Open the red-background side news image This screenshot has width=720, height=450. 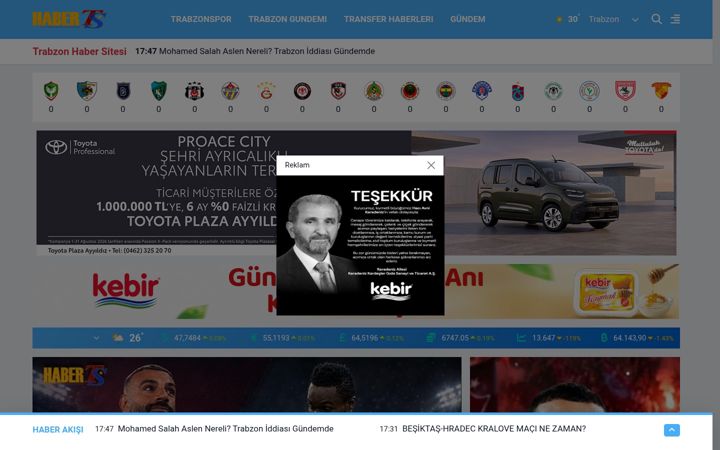coord(575,385)
